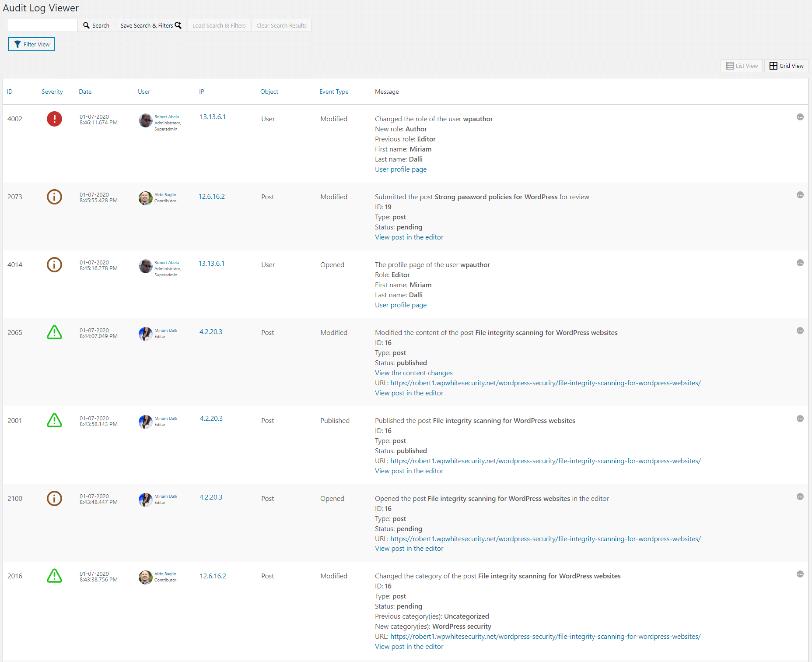Click Robert Abela user name in event 4014

pos(167,262)
